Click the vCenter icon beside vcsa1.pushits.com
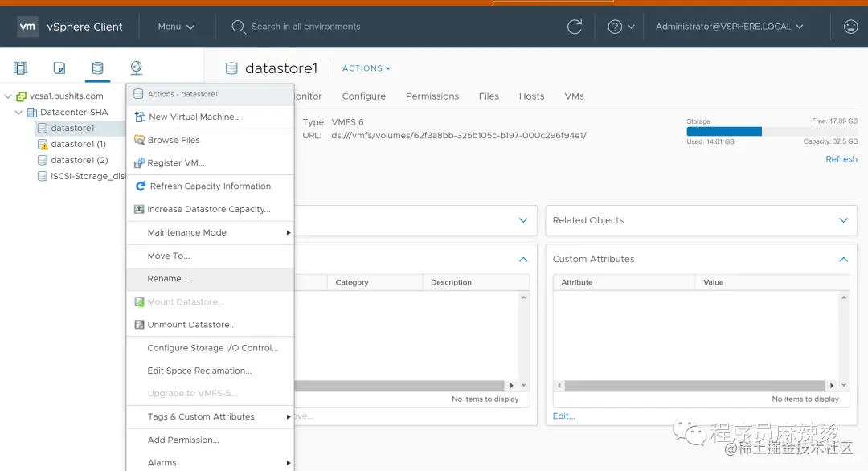The height and width of the screenshot is (471, 868). 21,96
